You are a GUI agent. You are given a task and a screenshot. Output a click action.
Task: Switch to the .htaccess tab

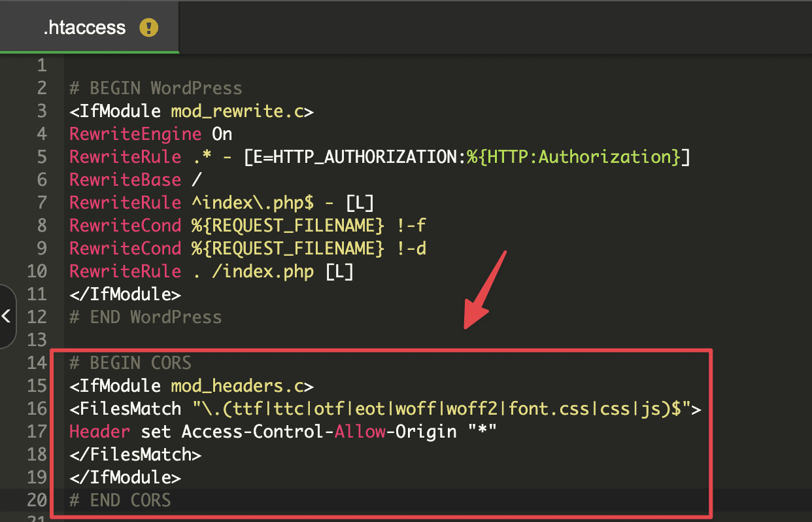(84, 27)
